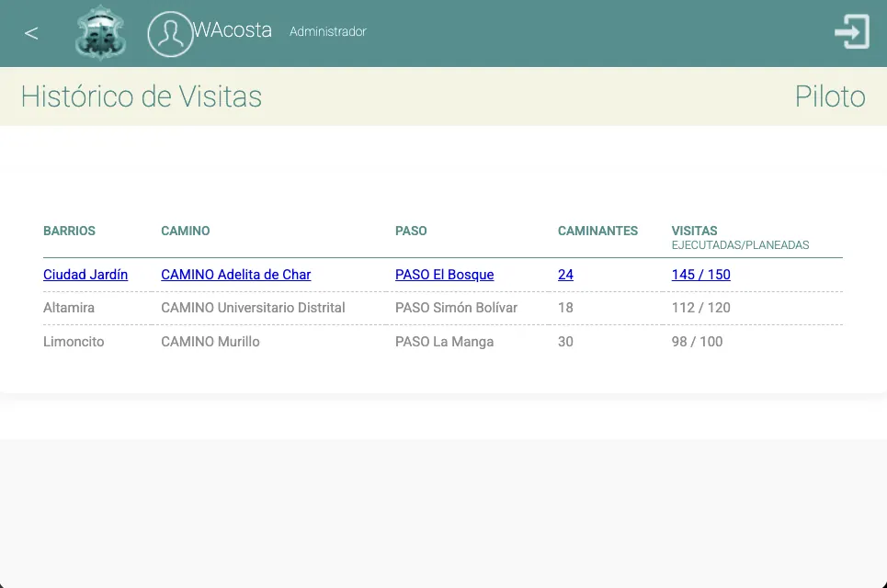This screenshot has height=588, width=887.
Task: Click the CAMINANTES column header
Action: 598,231
